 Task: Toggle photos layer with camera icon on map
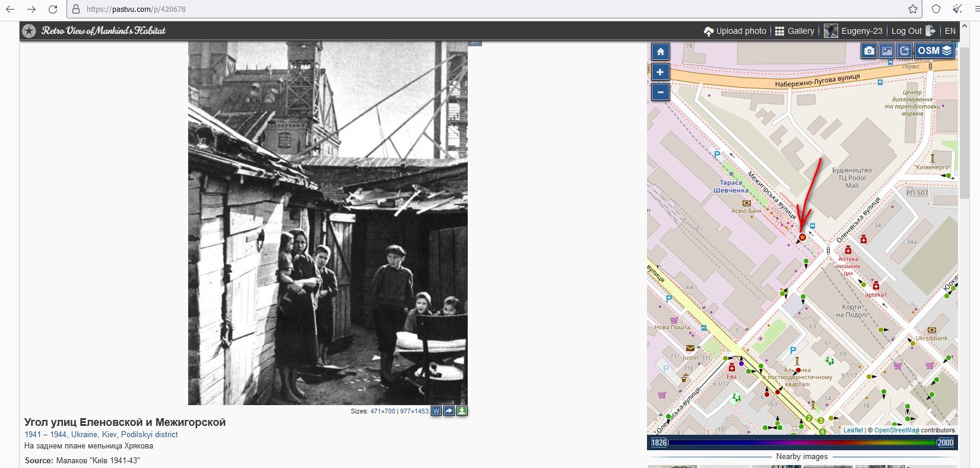pos(869,50)
